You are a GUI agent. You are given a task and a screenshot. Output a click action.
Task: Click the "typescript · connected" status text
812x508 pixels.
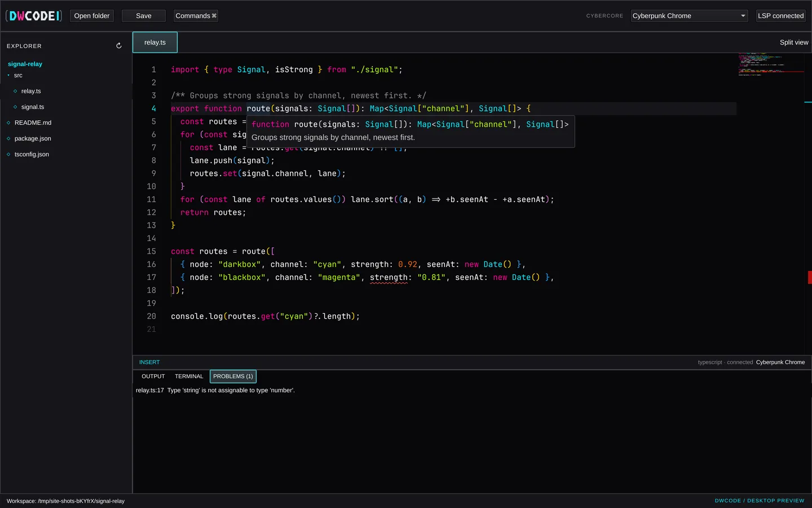[x=725, y=362]
